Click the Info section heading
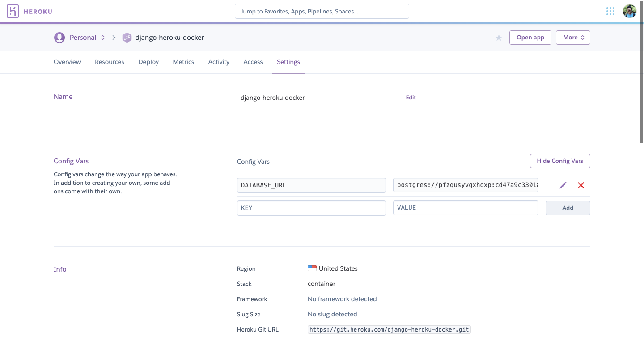The height and width of the screenshot is (353, 644). (60, 269)
